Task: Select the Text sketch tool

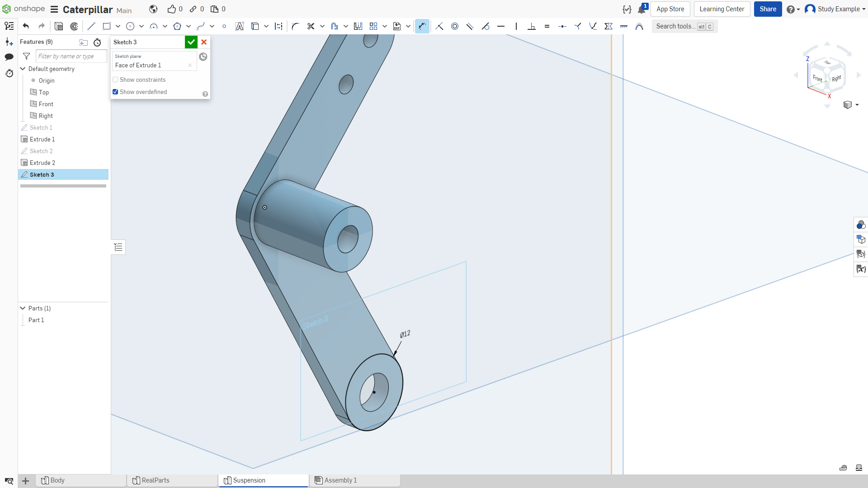Action: [240, 26]
